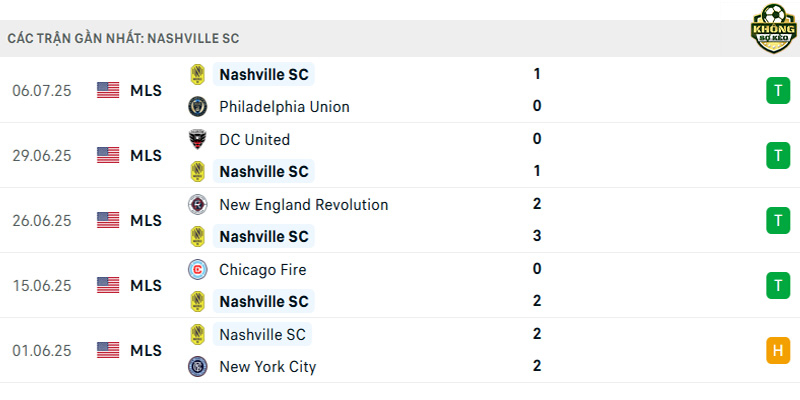Click the US flag beside 29.06.25 match
This screenshot has height=400, width=800.
108,155
